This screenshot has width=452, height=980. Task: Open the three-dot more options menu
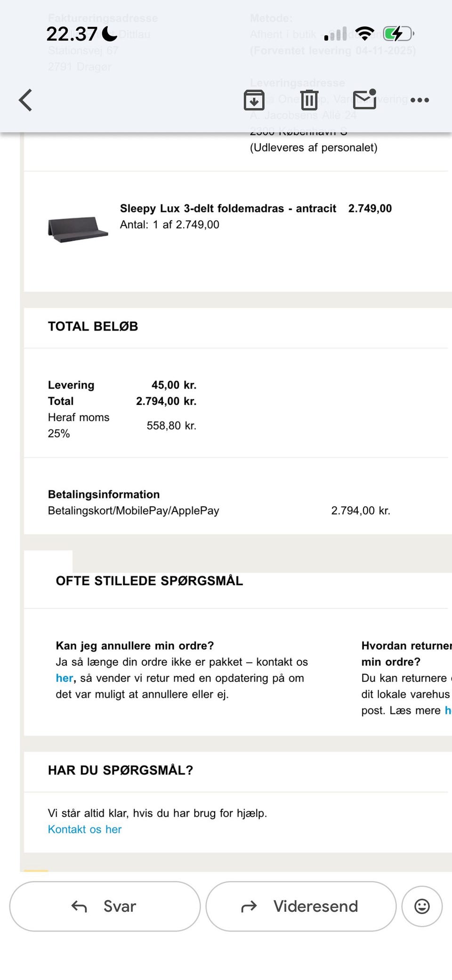[x=420, y=100]
